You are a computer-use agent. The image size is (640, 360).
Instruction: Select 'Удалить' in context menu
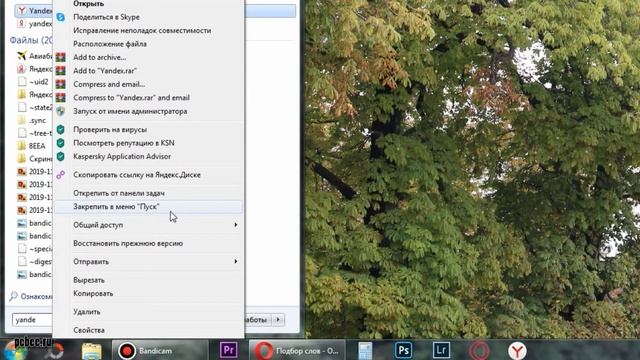[87, 312]
